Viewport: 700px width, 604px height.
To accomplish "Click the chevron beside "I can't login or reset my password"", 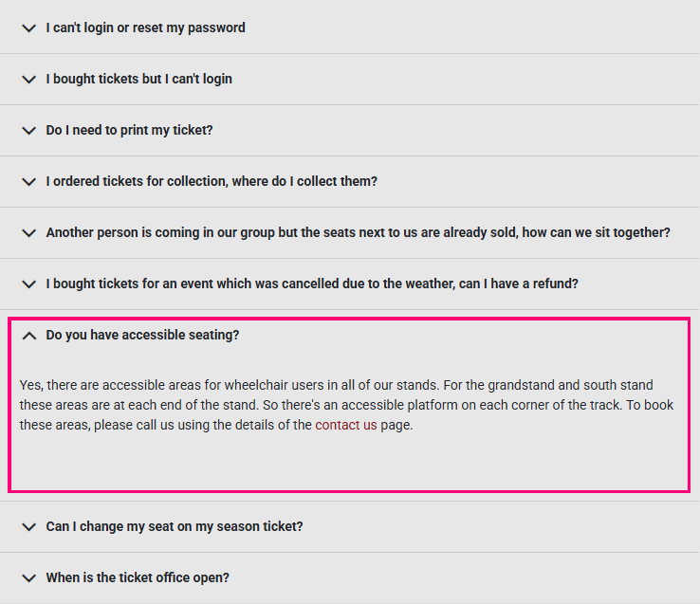I will [28, 27].
